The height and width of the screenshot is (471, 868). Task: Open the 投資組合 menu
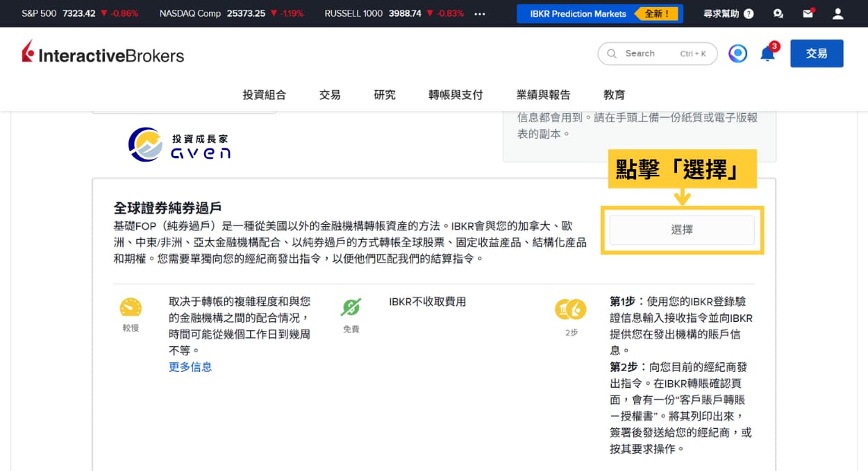(x=264, y=94)
